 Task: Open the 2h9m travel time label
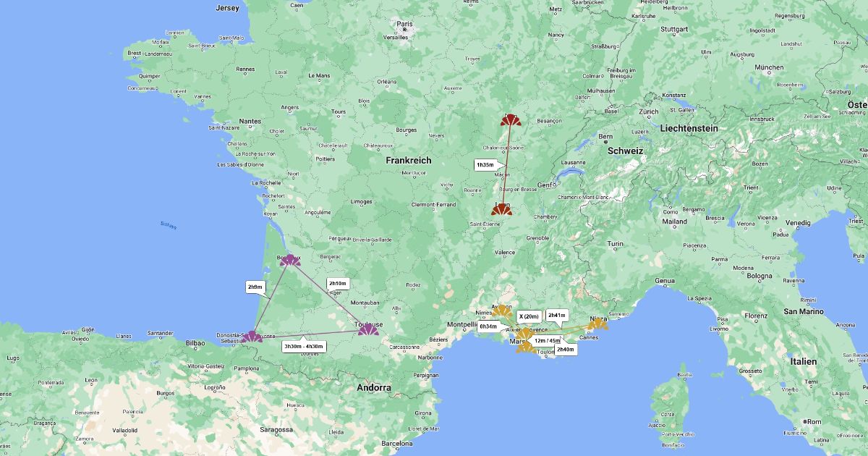click(x=255, y=287)
